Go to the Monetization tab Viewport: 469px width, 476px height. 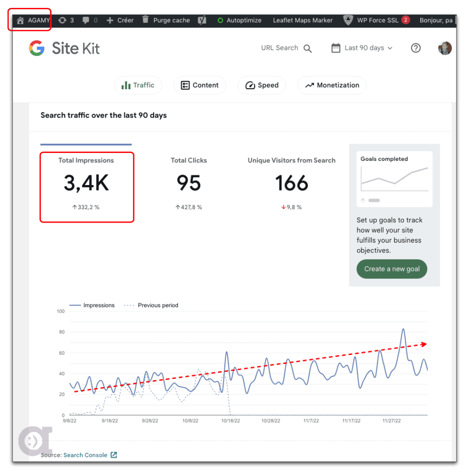[x=332, y=85]
